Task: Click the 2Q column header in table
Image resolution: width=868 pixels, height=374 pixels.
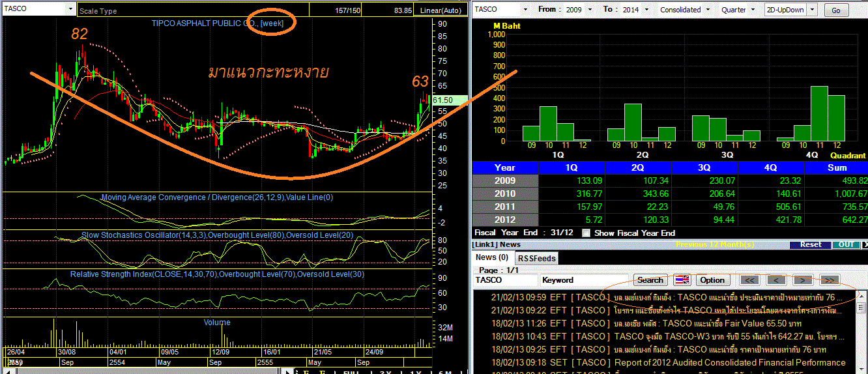Action: click(638, 167)
